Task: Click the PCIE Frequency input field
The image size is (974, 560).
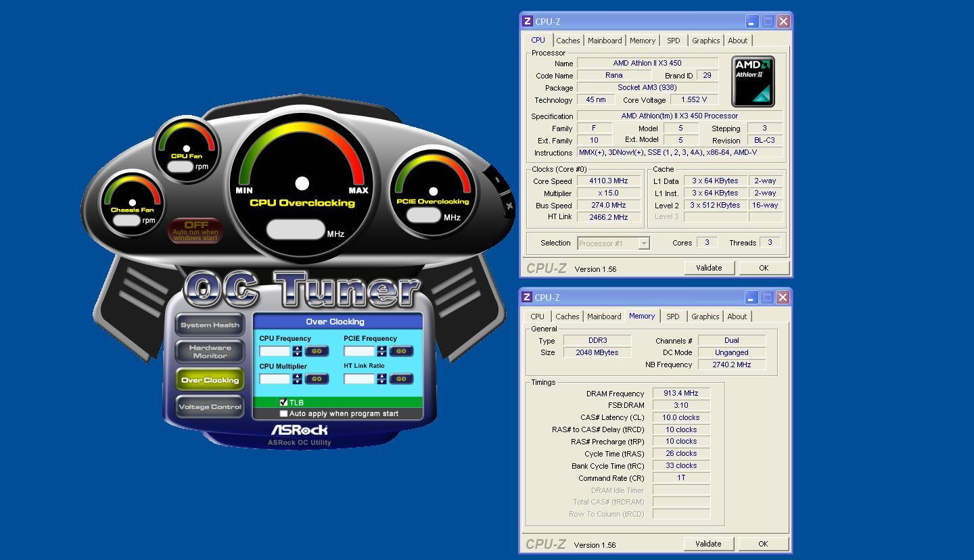Action: click(360, 351)
